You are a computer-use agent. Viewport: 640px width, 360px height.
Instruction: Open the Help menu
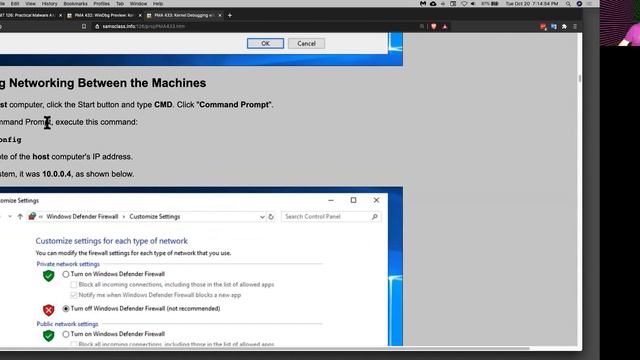pyautogui.click(x=158, y=4)
